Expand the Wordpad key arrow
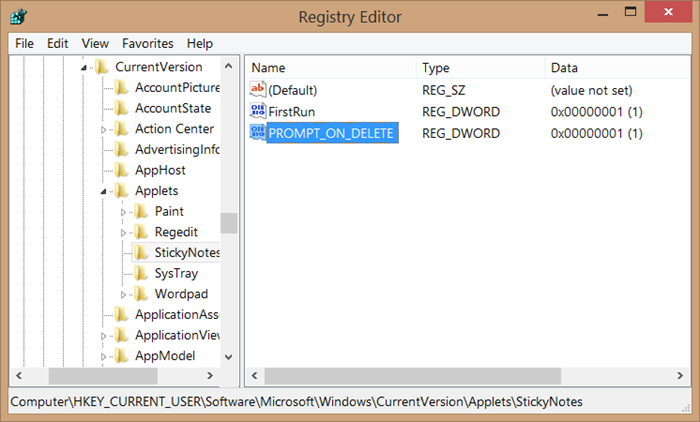The image size is (700, 422). 124,294
